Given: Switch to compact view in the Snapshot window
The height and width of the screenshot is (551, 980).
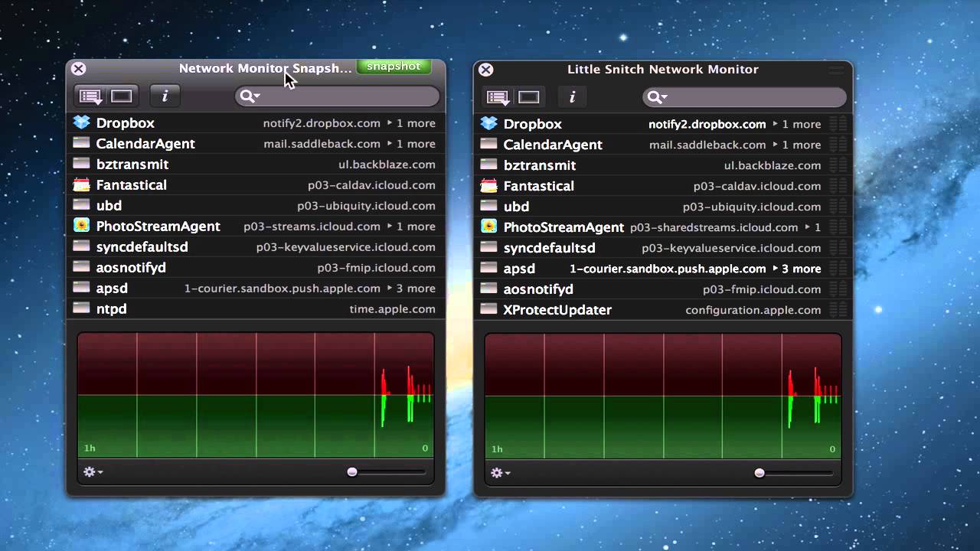Looking at the screenshot, I should point(122,96).
